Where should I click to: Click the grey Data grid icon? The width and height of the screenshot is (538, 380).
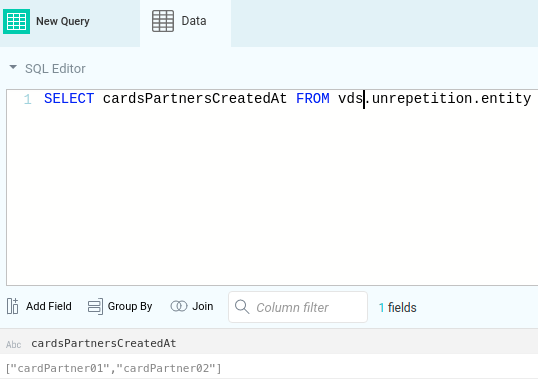coord(163,21)
